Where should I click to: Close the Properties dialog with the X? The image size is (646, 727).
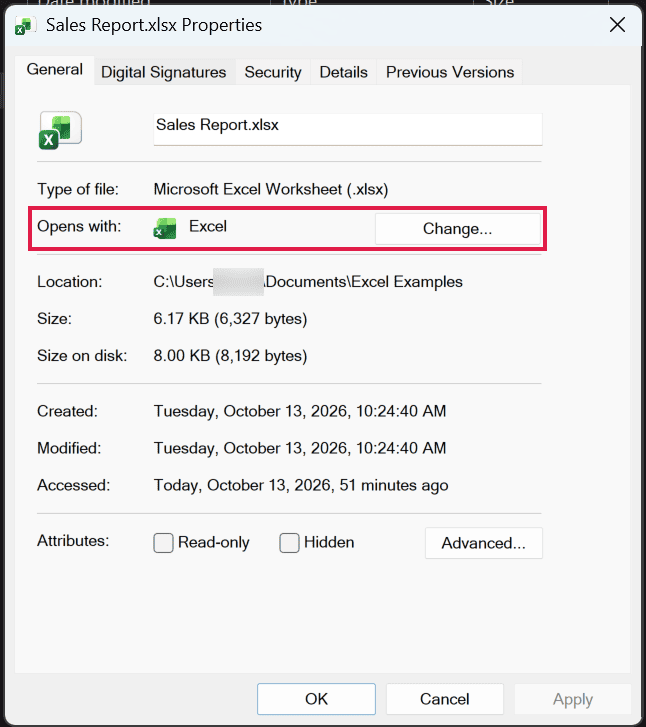pyautogui.click(x=617, y=25)
